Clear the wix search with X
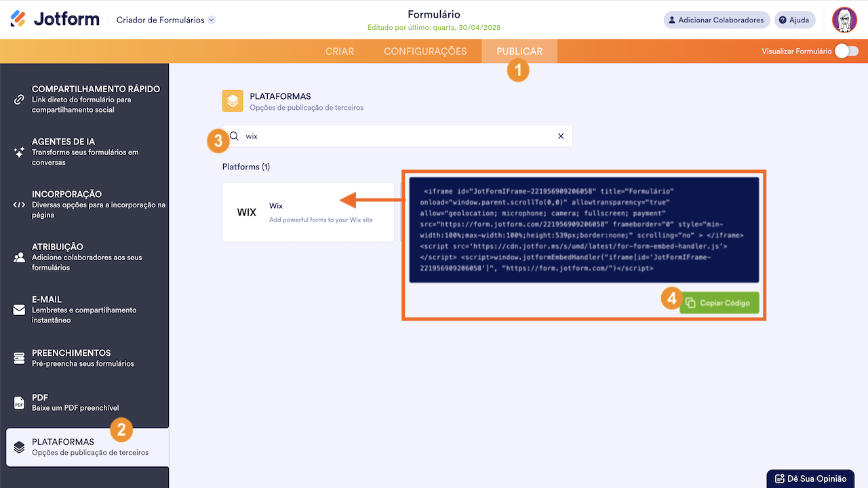The image size is (868, 488). pyautogui.click(x=561, y=136)
